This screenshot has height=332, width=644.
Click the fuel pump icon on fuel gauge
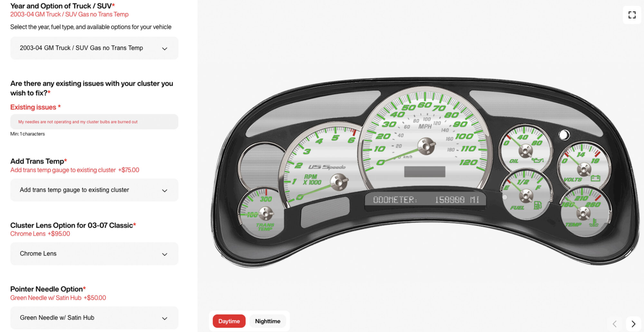click(x=537, y=205)
